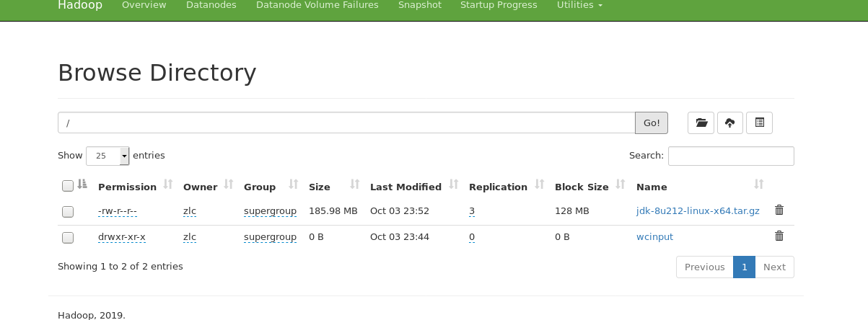Click the 185.98 MB size cell

333,211
